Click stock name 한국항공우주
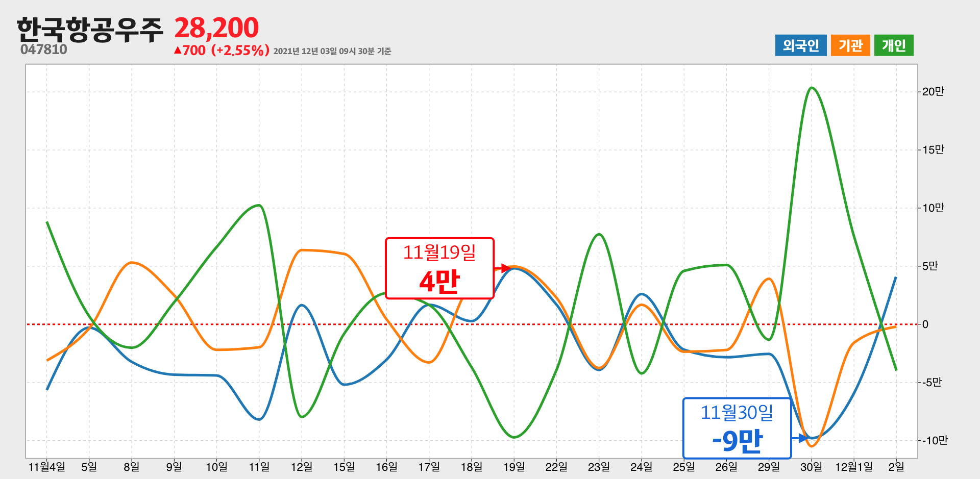The width and height of the screenshot is (980, 479). pyautogui.click(x=90, y=29)
